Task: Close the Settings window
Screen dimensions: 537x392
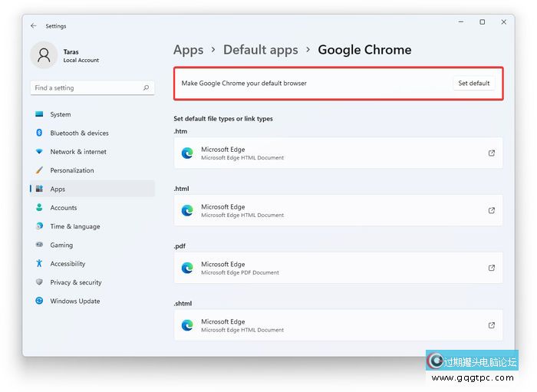Action: tap(503, 22)
